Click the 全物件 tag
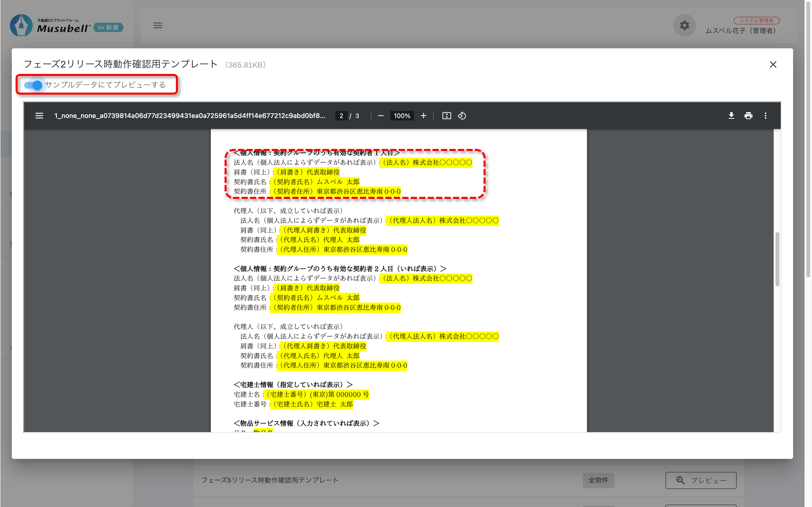812x507 pixels. click(x=598, y=480)
